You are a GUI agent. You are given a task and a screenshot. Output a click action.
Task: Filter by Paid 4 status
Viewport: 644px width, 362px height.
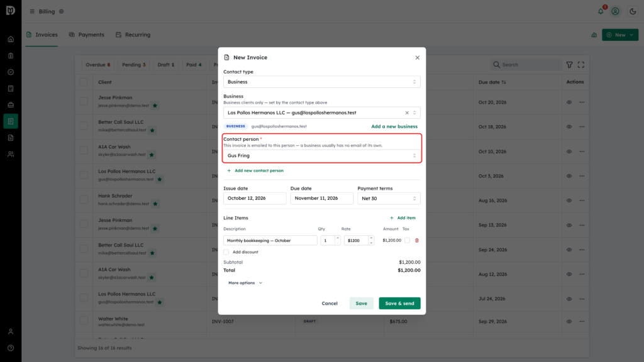[194, 65]
